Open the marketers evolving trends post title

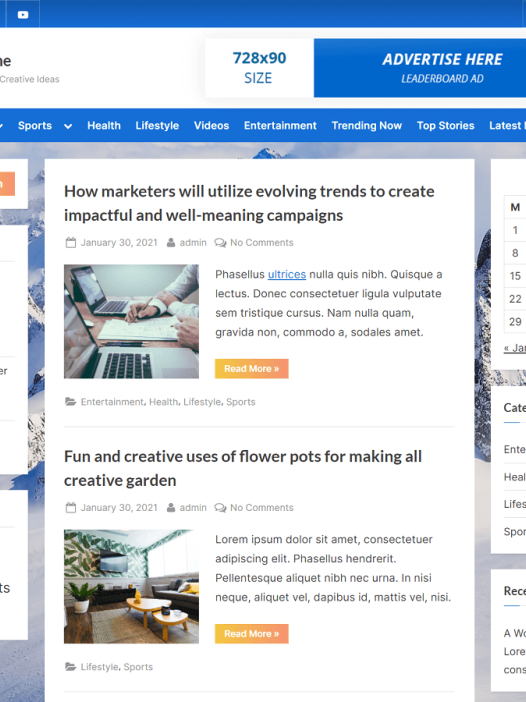249,203
